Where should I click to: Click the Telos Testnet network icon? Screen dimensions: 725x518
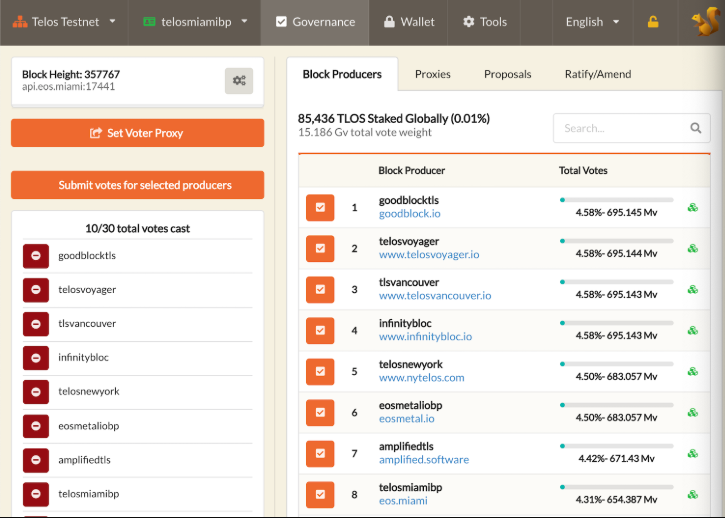20,22
